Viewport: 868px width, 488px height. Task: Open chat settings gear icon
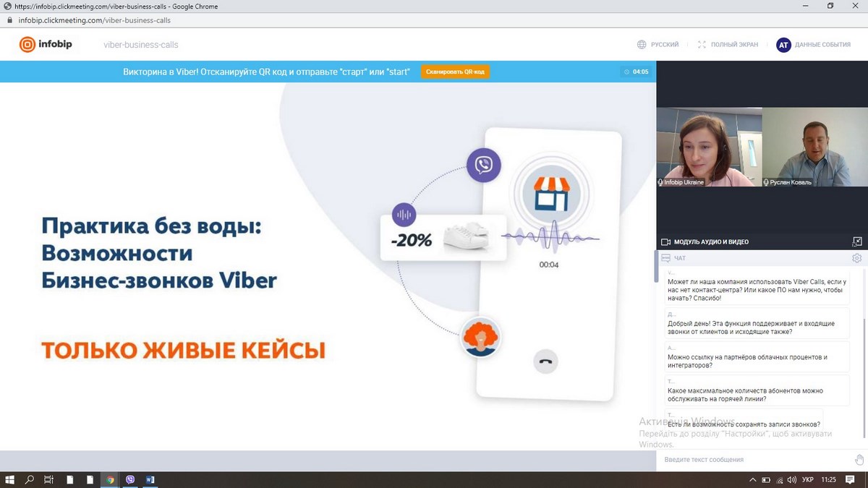point(856,258)
